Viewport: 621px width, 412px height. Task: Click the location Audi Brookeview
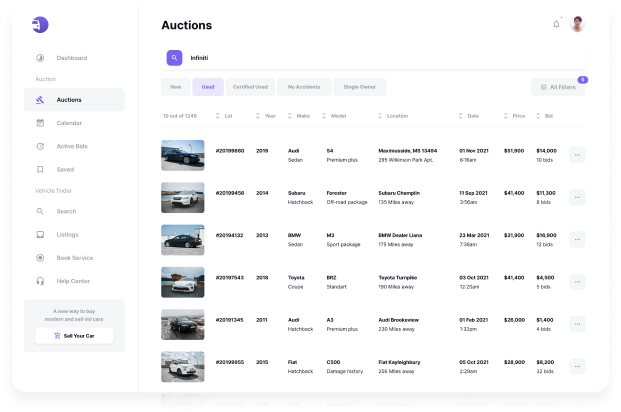pos(398,320)
